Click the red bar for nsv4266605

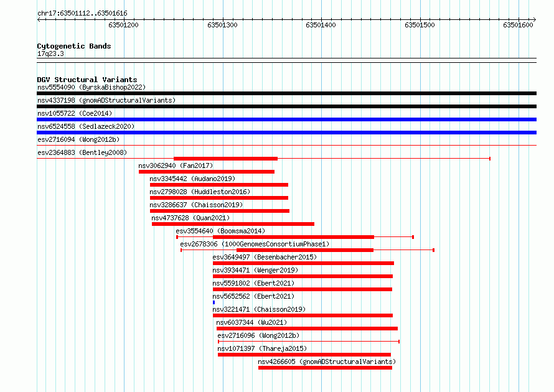coord(325,368)
